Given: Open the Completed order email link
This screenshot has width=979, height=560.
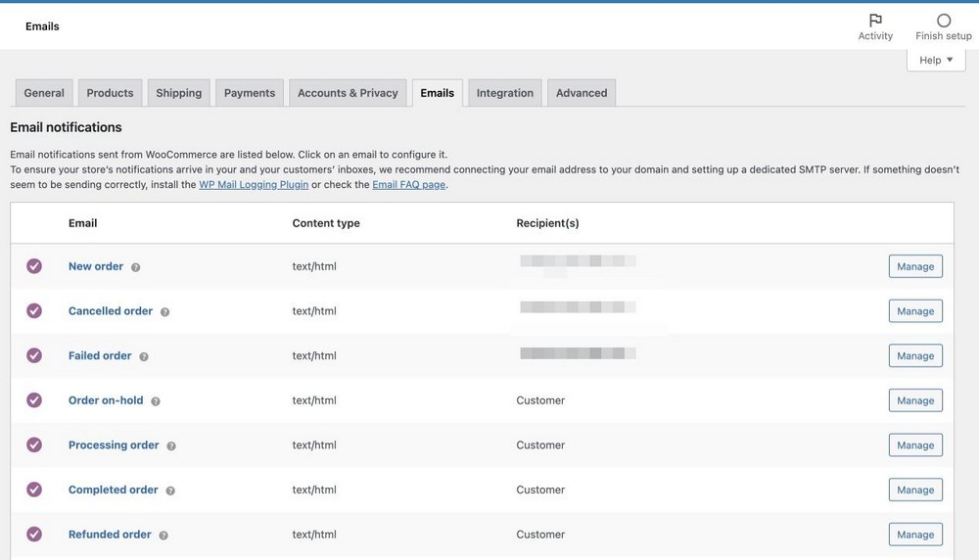Looking at the screenshot, I should pos(113,490).
